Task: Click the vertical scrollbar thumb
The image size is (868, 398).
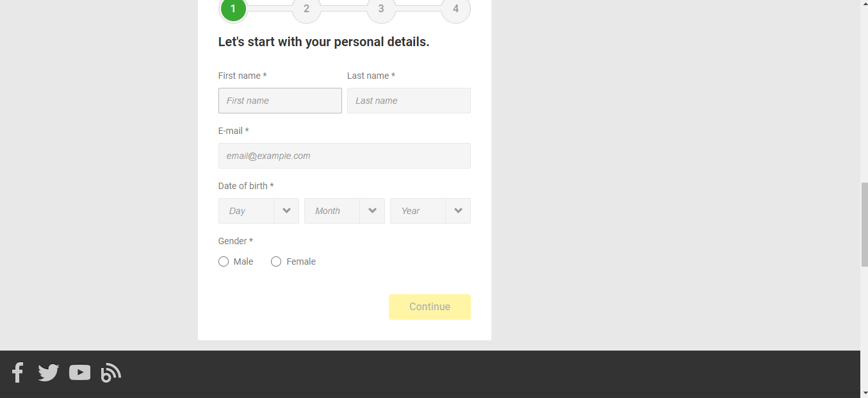Action: click(864, 224)
